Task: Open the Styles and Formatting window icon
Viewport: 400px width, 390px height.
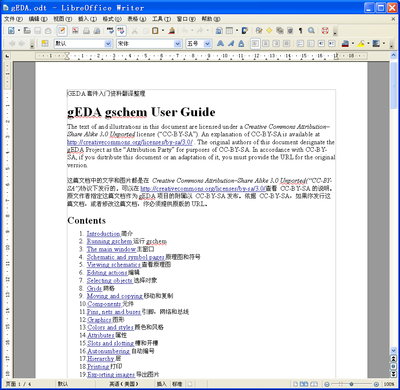Action: 45,43
